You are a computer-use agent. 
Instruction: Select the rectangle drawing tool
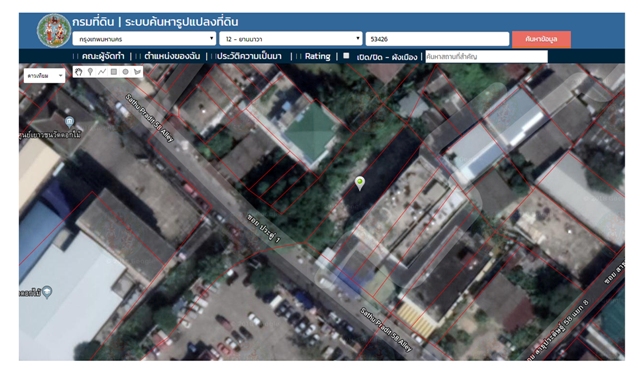114,72
